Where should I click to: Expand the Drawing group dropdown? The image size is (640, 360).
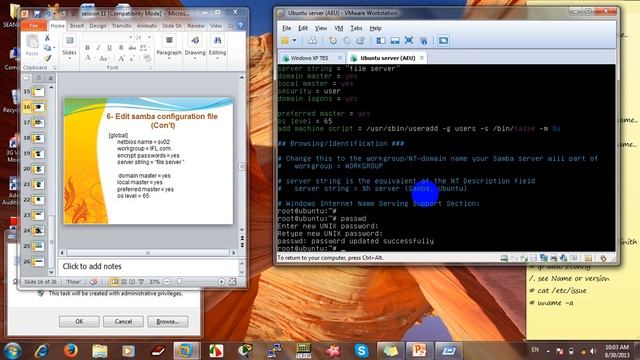tap(195, 58)
